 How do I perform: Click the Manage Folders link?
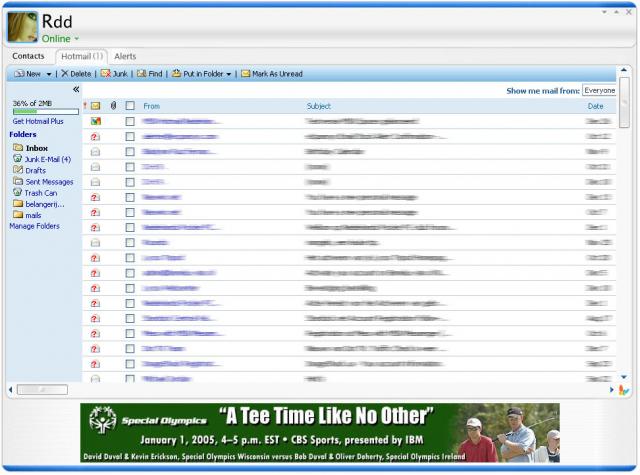[x=34, y=226]
